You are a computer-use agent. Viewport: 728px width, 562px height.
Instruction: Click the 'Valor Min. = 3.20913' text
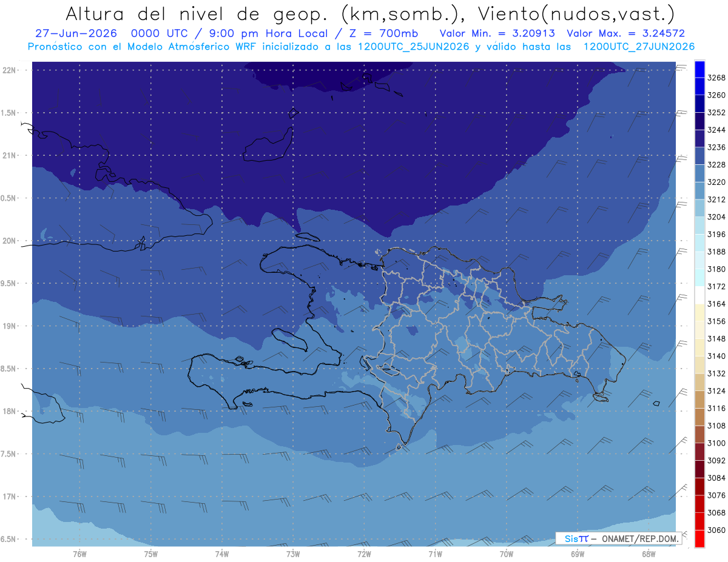tap(497, 33)
